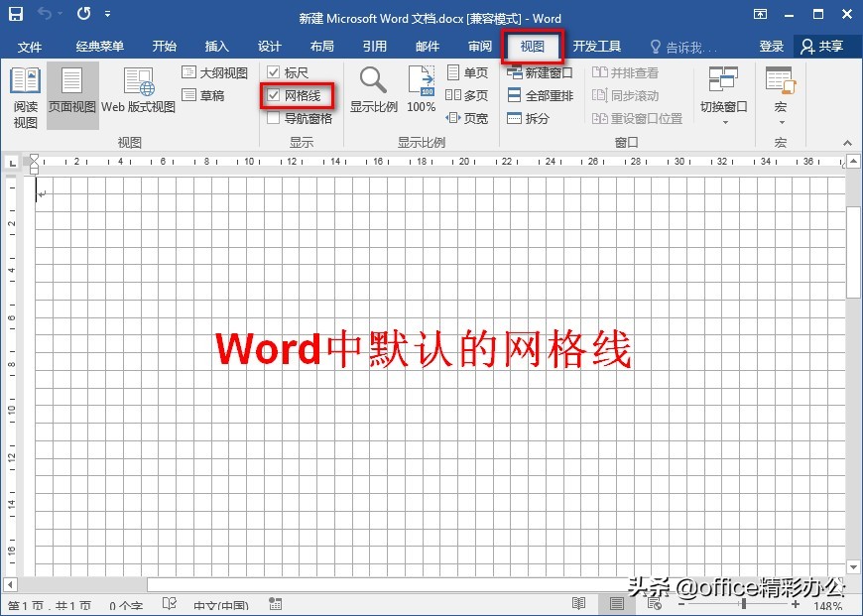Open Customize Quick Access Toolbar dropdown

[108, 14]
